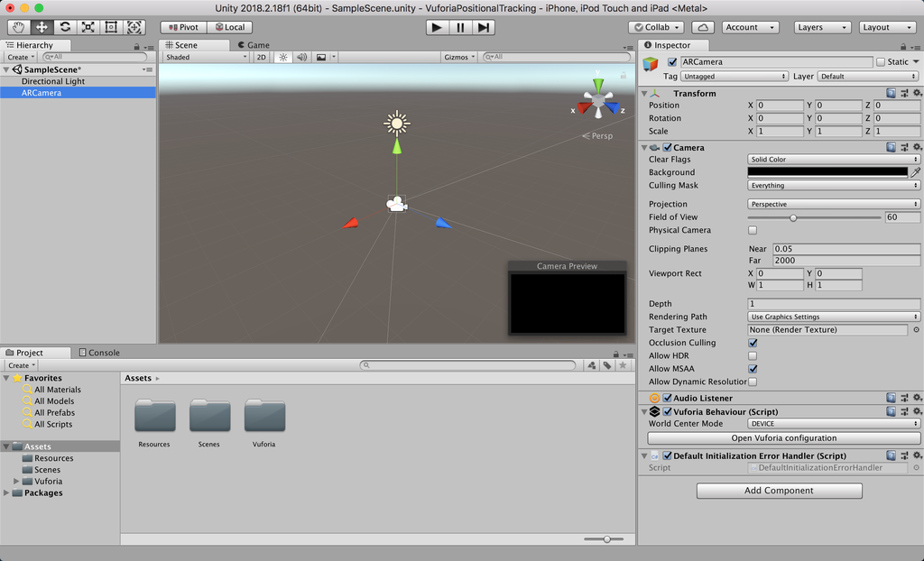924x561 pixels.
Task: Enable Allow HDR checkbox
Action: [753, 355]
